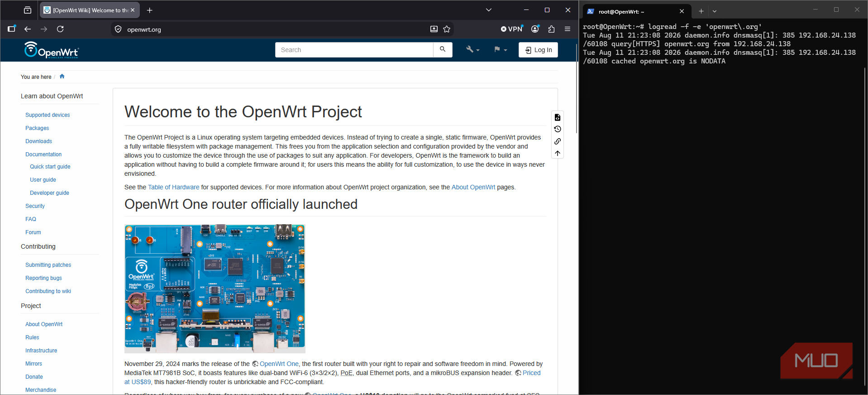
Task: Add a new terminal tab
Action: pos(701,11)
